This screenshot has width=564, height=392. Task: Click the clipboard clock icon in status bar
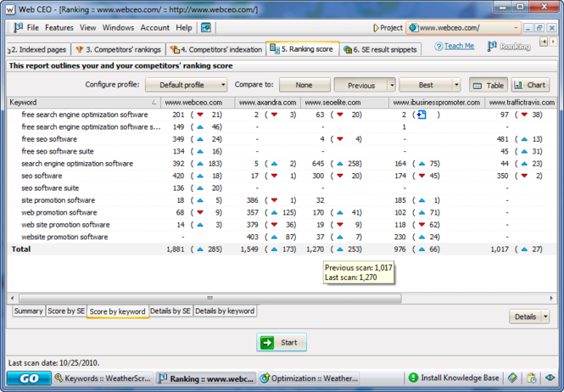tap(532, 378)
